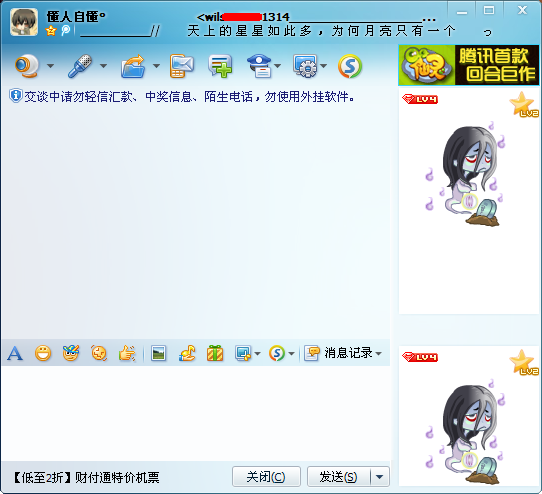Send a gift with the gift box icon
The image size is (542, 494).
(215, 353)
